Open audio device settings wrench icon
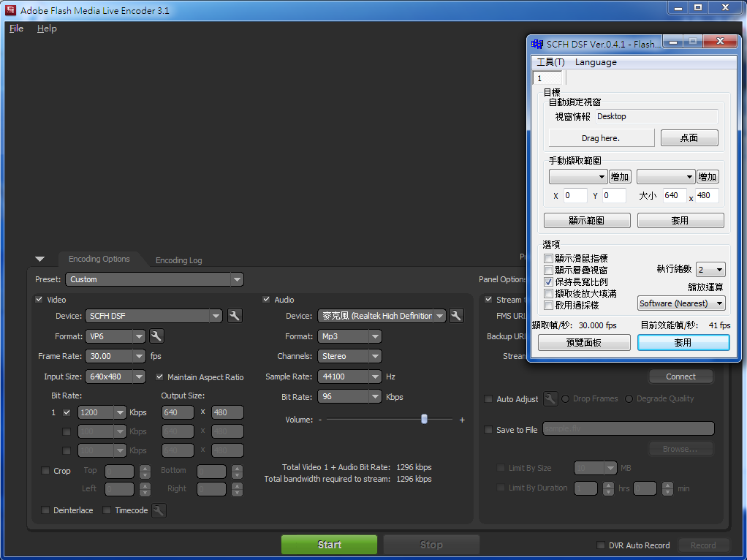The width and height of the screenshot is (747, 560). [x=456, y=316]
